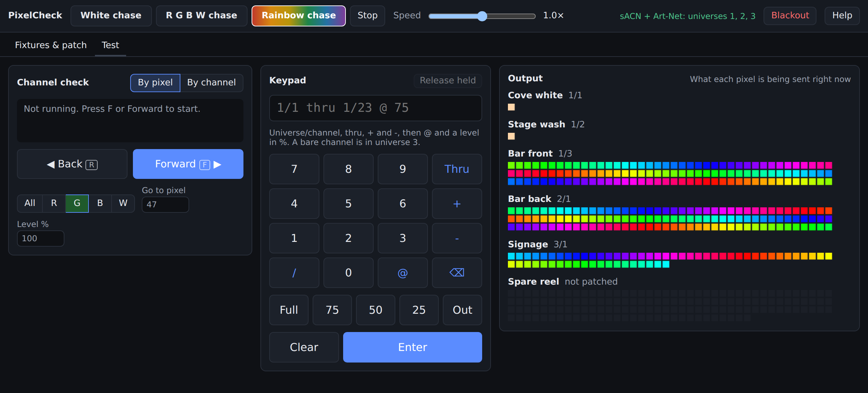Click the Go to pixel field
Screen dimensions: 868x393
pyautogui.click(x=165, y=205)
